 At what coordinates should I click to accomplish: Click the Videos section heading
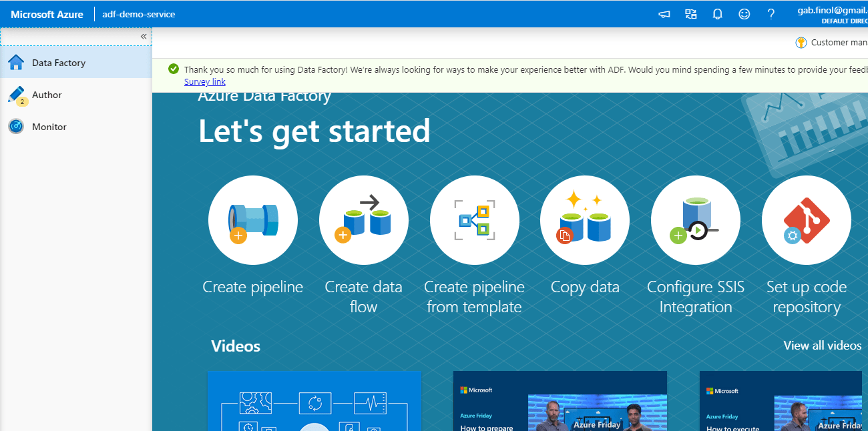click(x=236, y=346)
